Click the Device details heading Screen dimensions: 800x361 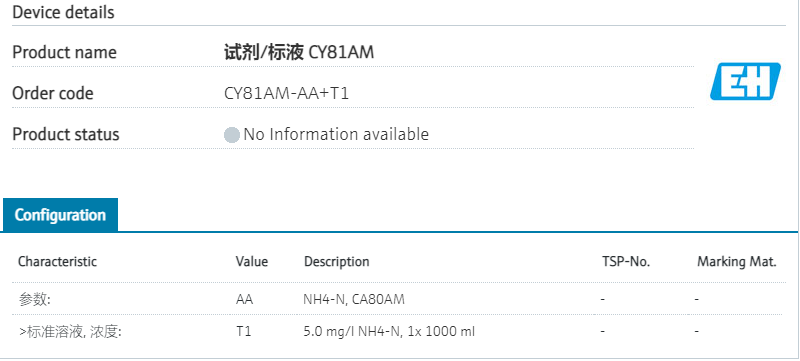point(63,12)
